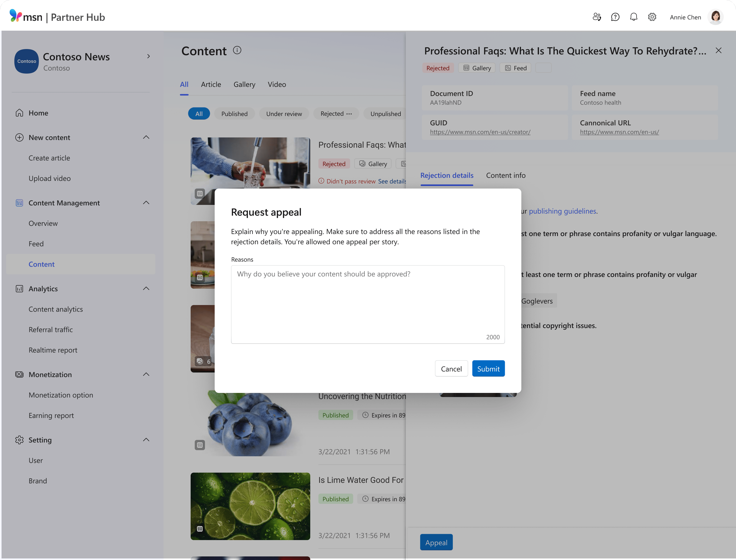Toggle the Under review filter pill
This screenshot has height=560, width=736.
284,113
